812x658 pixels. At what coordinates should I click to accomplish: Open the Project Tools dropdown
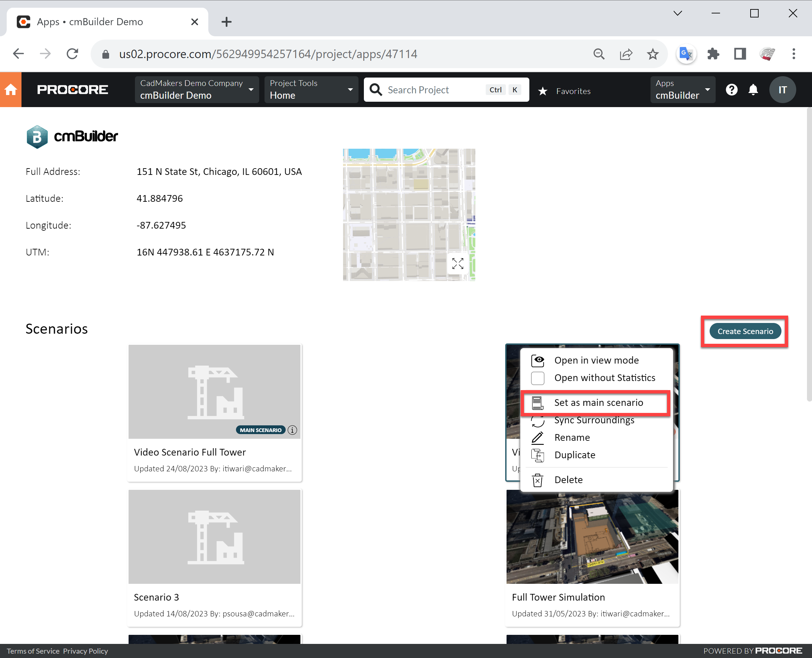point(350,89)
